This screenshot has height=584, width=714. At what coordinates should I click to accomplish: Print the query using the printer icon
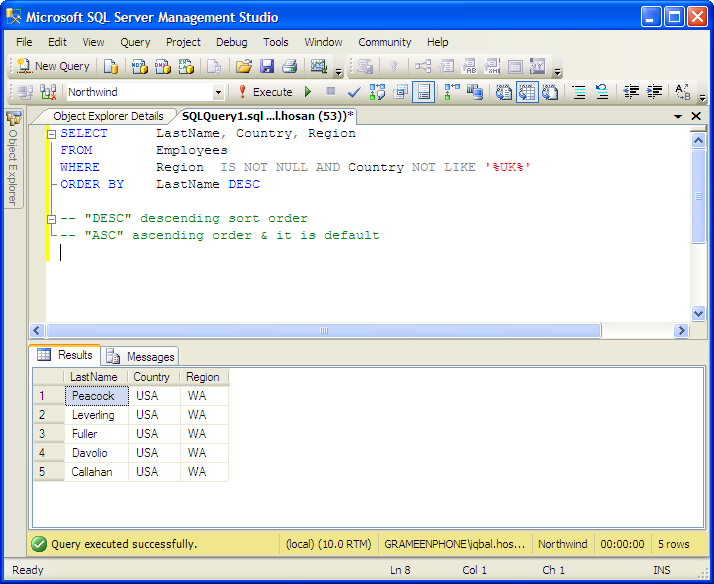point(290,66)
